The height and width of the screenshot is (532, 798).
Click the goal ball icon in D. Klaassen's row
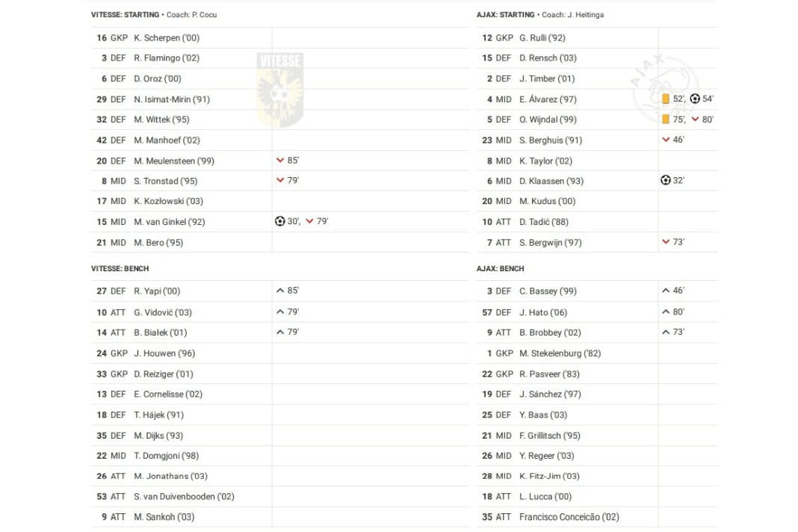tap(666, 180)
